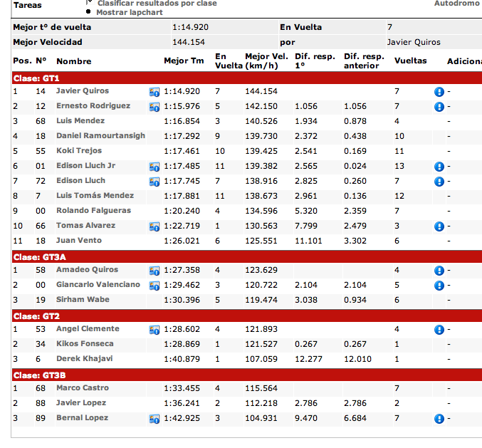482x448 pixels.
Task: Click the blue info icon in Angel Clemente's row
Action: [439, 330]
